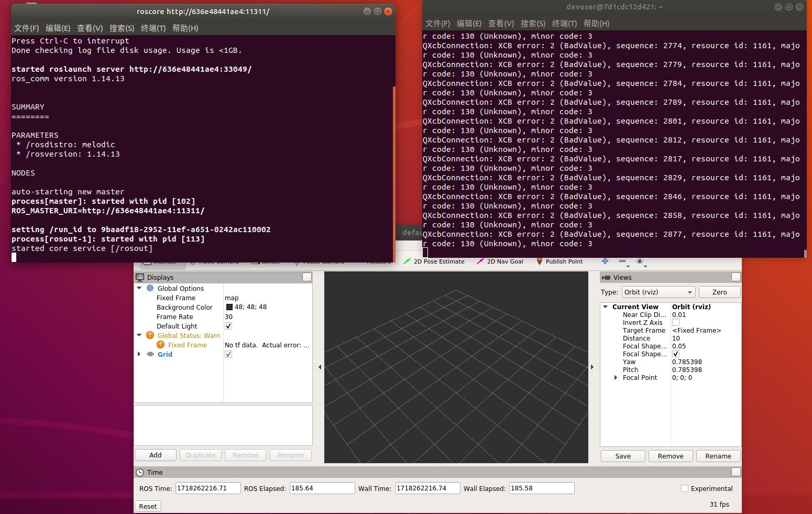
Task: Close the roscore terminal window
Action: [388, 12]
